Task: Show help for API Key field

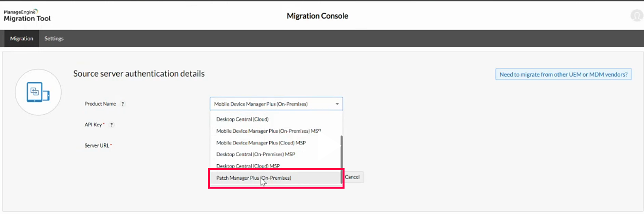Action: (112, 125)
